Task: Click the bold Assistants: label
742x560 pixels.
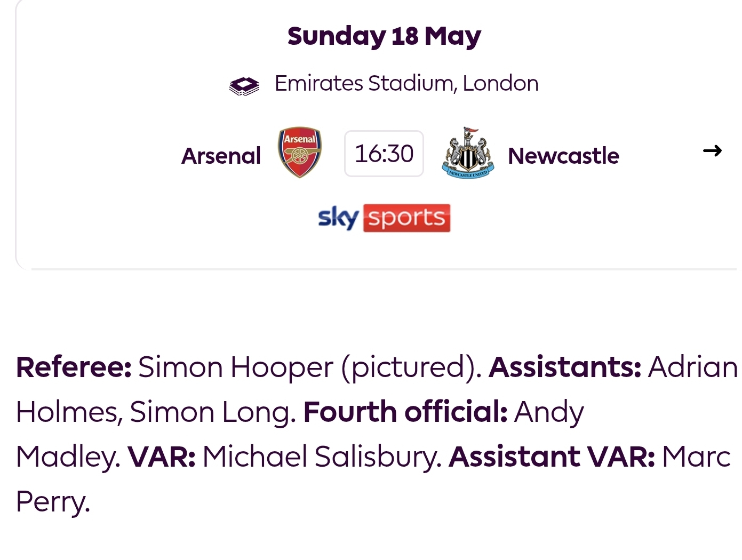Action: pyautogui.click(x=565, y=367)
